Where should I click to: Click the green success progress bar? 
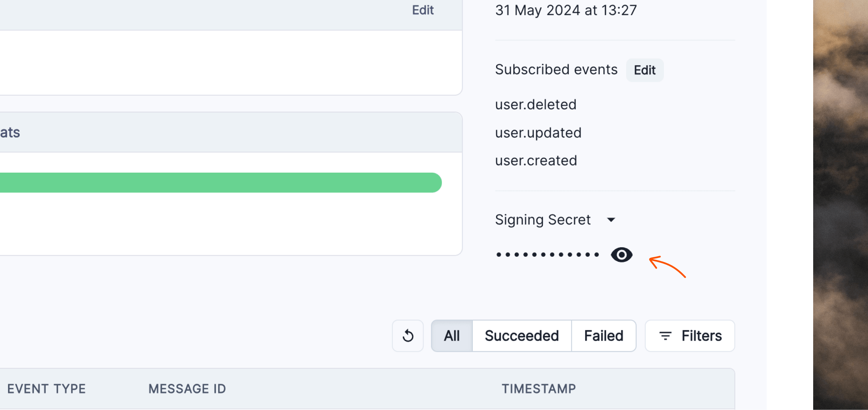[221, 183]
